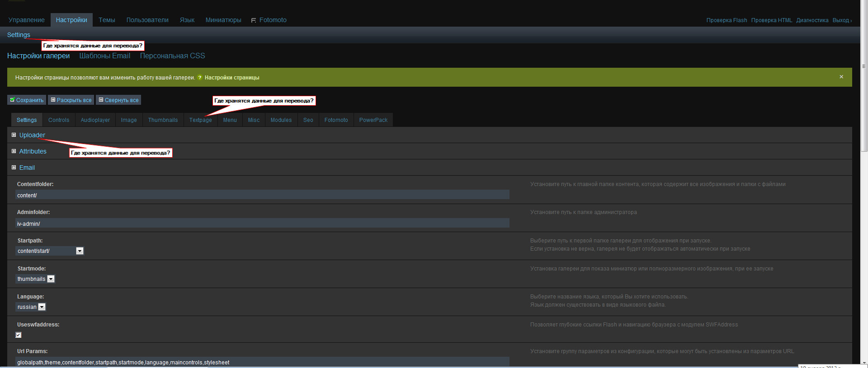Open the Language russian dropdown
The height and width of the screenshot is (368, 868).
tap(31, 307)
